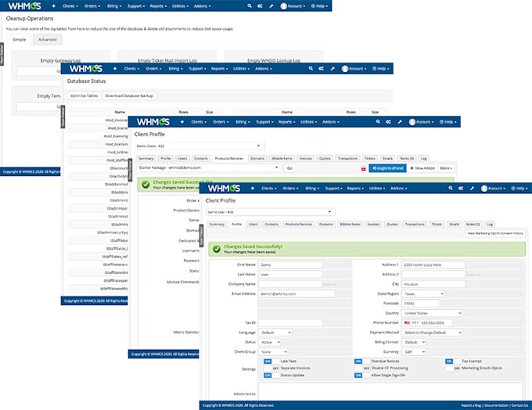
Task: Open Billing Contact dropdown
Action: click(414, 343)
